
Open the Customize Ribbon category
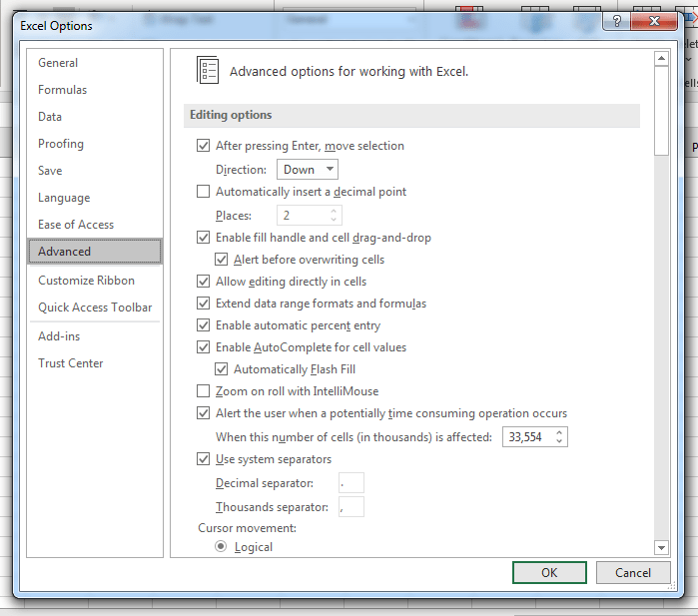click(x=95, y=281)
